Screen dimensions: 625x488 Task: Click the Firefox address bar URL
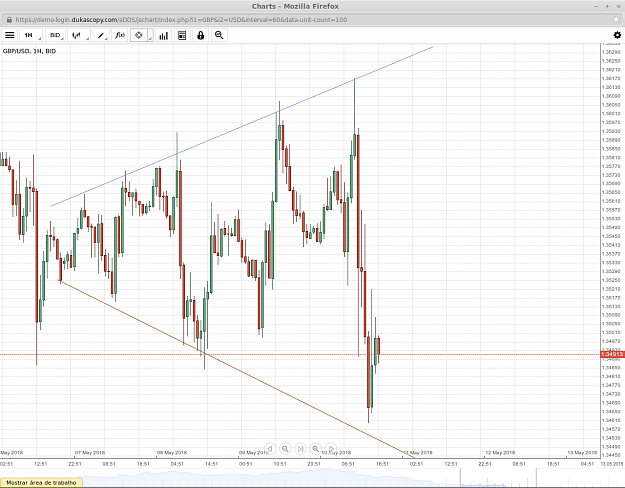point(181,20)
